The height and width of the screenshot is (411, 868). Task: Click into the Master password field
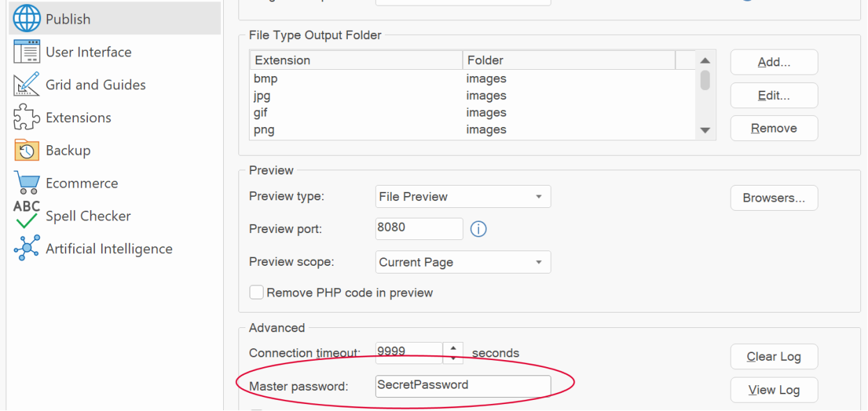pyautogui.click(x=463, y=385)
